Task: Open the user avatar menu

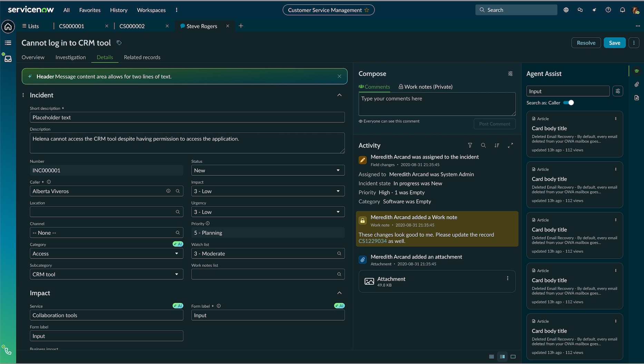Action: (635, 10)
